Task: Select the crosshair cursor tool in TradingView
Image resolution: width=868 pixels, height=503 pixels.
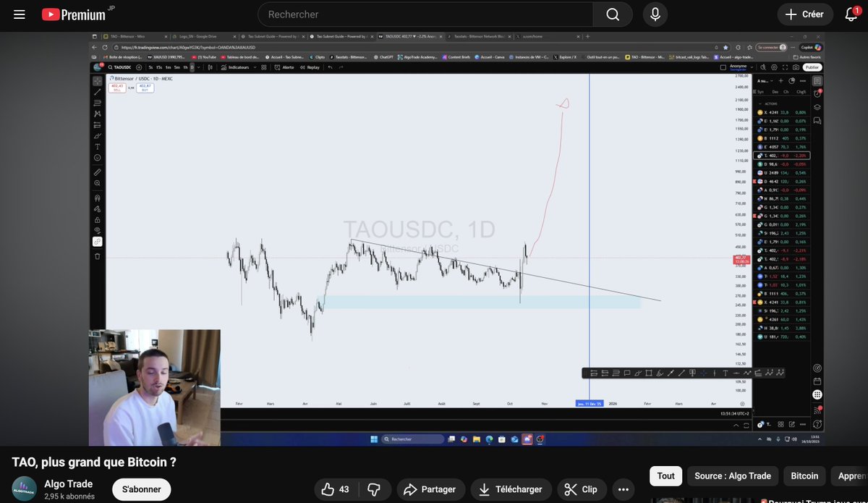Action: (x=97, y=81)
